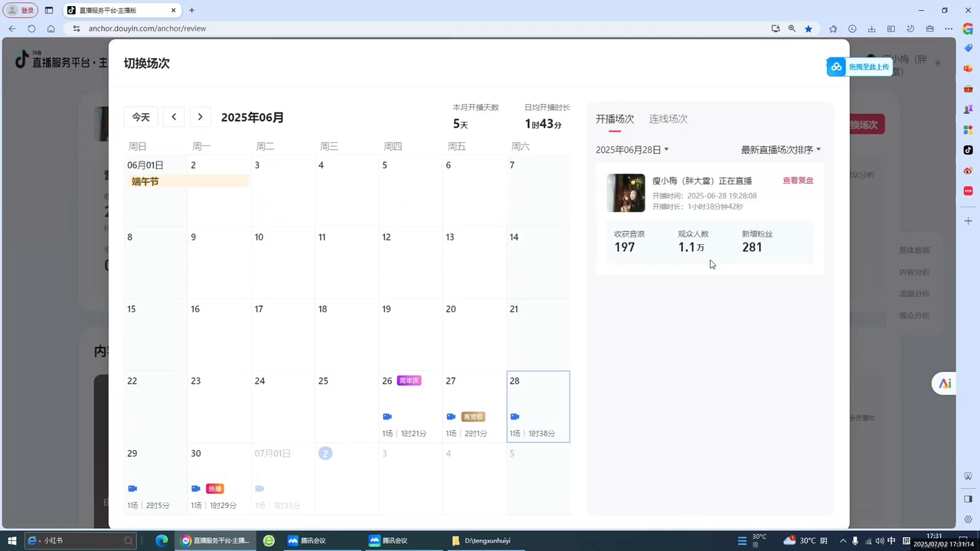Click the favorites star in the address bar
Viewport: 980px width, 551px height.
coord(808,28)
